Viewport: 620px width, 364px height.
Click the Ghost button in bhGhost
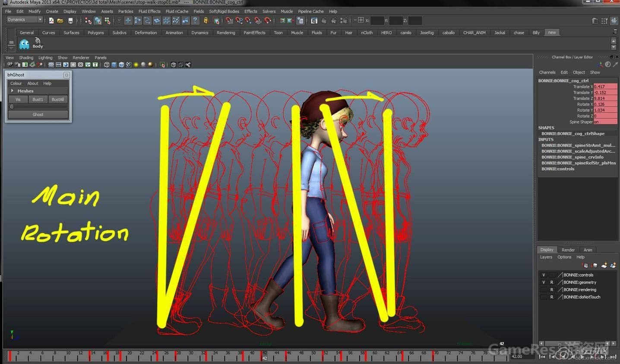[38, 114]
